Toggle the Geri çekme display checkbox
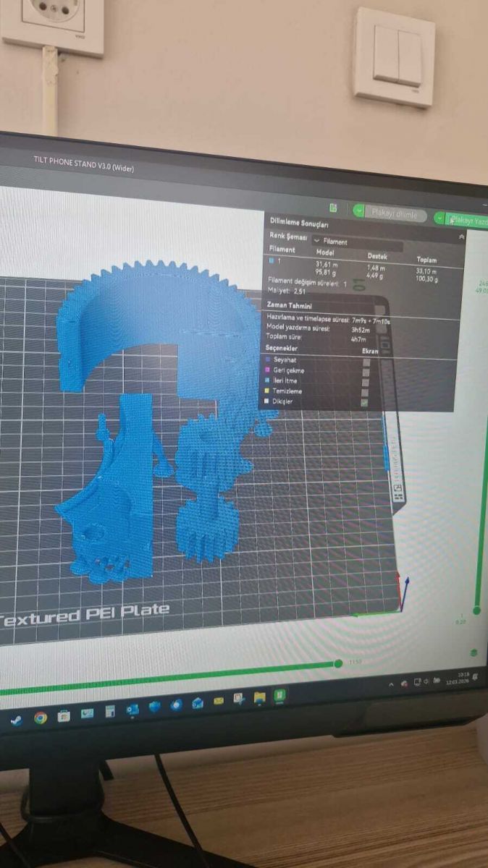Image resolution: width=488 pixels, height=868 pixels. (x=366, y=372)
